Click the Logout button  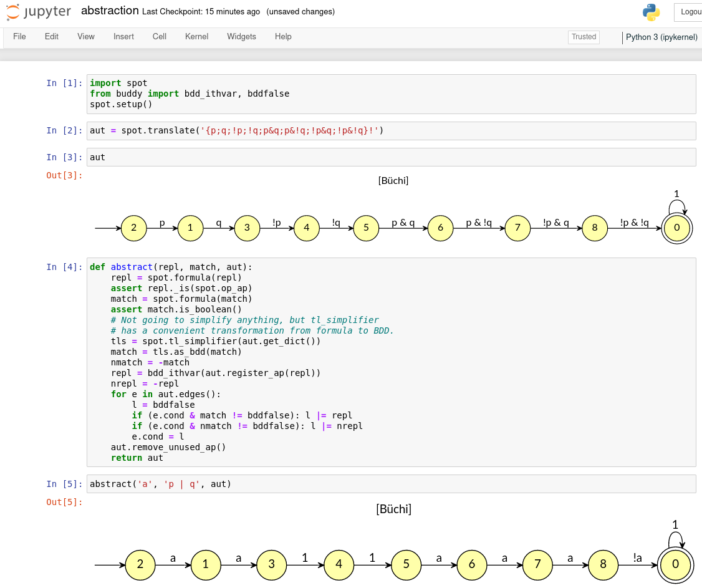pos(690,12)
